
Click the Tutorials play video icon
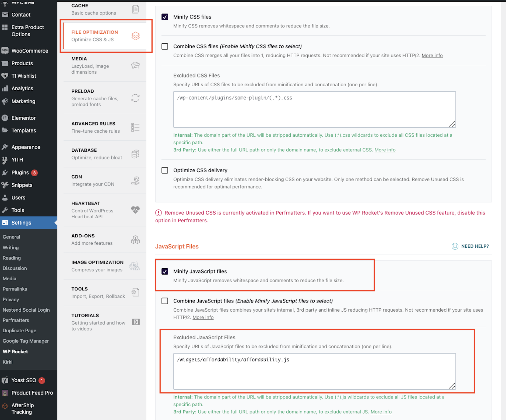coord(136,322)
